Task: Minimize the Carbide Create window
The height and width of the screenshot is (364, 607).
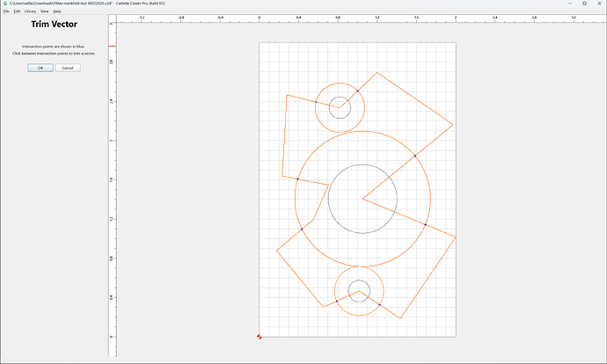Action: tap(570, 4)
